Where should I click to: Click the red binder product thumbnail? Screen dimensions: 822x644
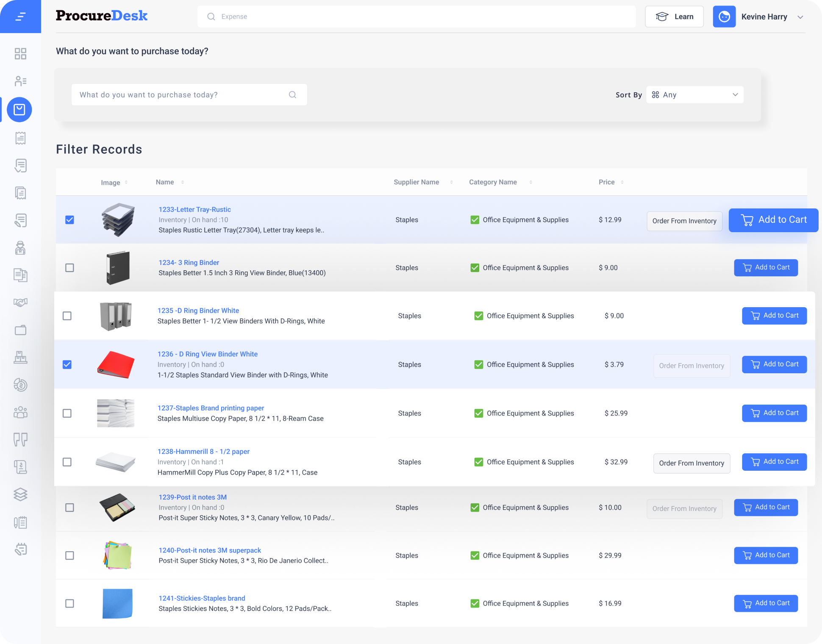point(116,364)
